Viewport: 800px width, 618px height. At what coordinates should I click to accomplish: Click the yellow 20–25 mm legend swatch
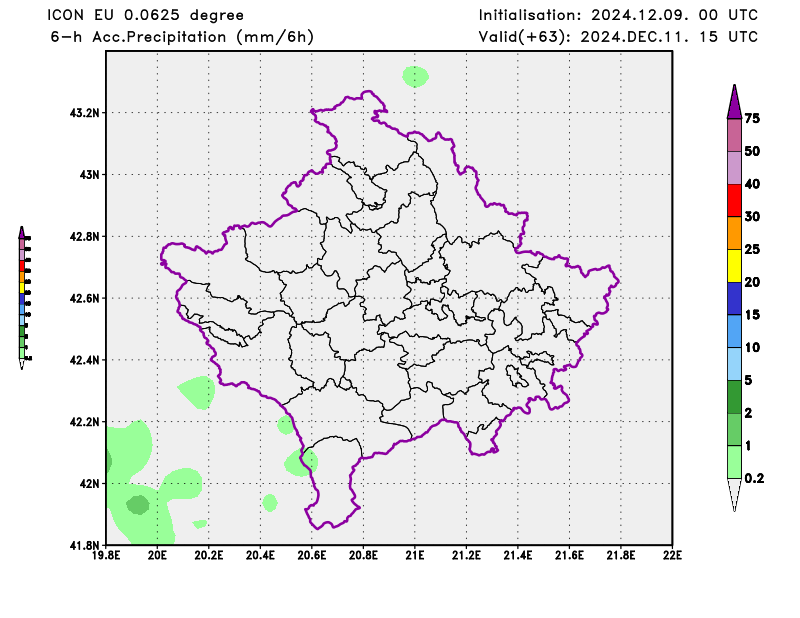(x=734, y=266)
